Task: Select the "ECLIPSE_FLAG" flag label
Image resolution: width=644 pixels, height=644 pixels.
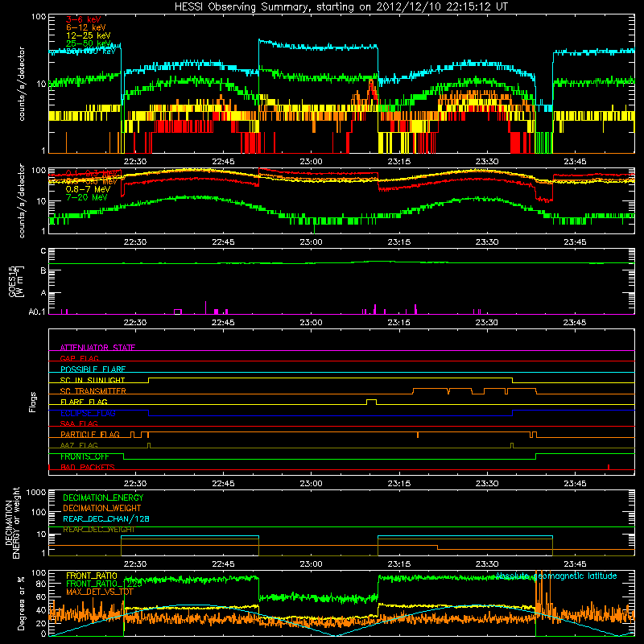Action: click(x=88, y=413)
